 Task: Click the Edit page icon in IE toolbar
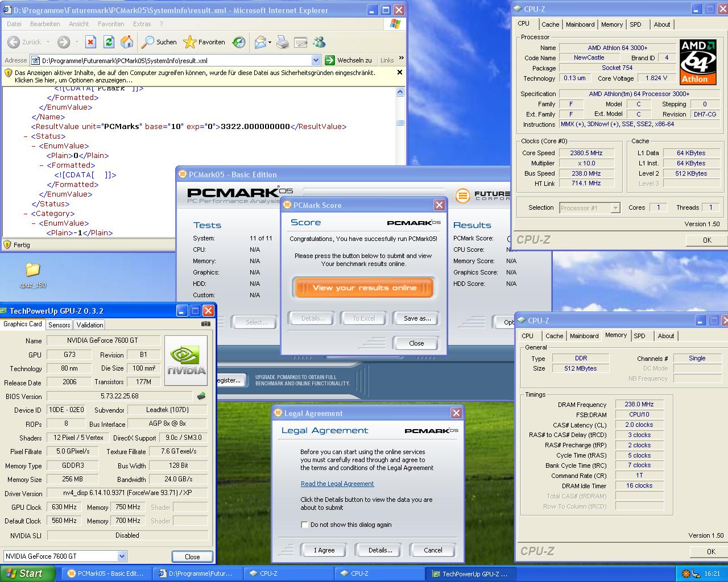[301, 42]
